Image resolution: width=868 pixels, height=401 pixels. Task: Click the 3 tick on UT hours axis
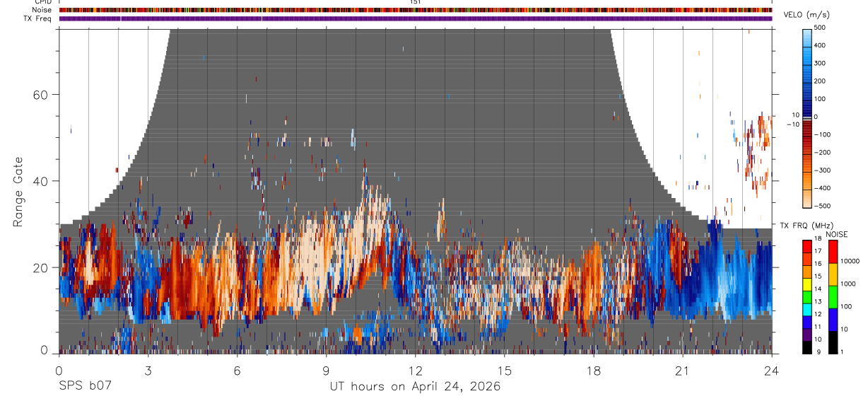click(x=148, y=370)
